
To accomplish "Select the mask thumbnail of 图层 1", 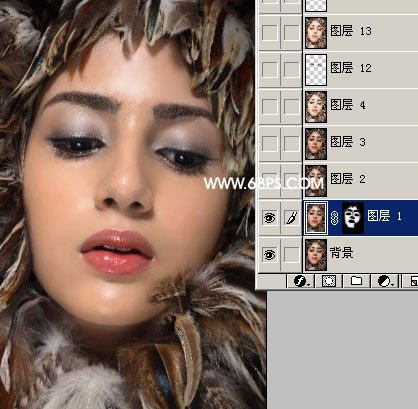I will (353, 218).
